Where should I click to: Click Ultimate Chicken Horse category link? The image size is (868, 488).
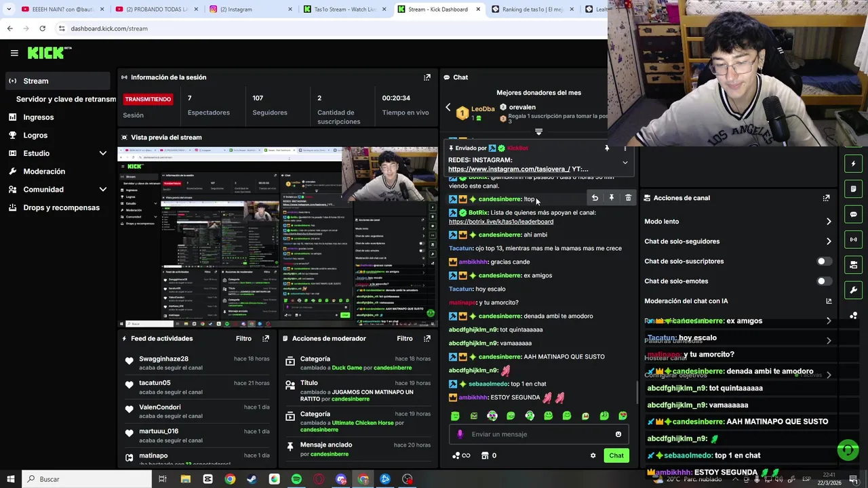pos(364,423)
